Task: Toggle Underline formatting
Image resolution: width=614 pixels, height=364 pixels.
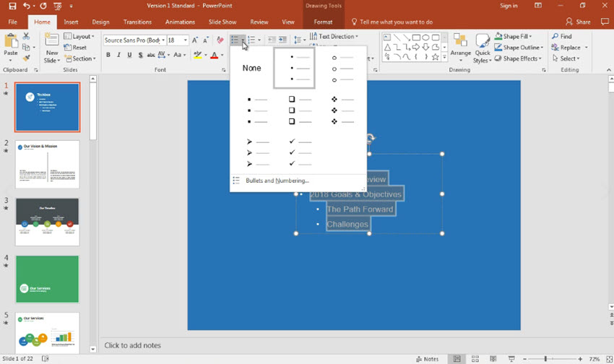Action: 129,55
